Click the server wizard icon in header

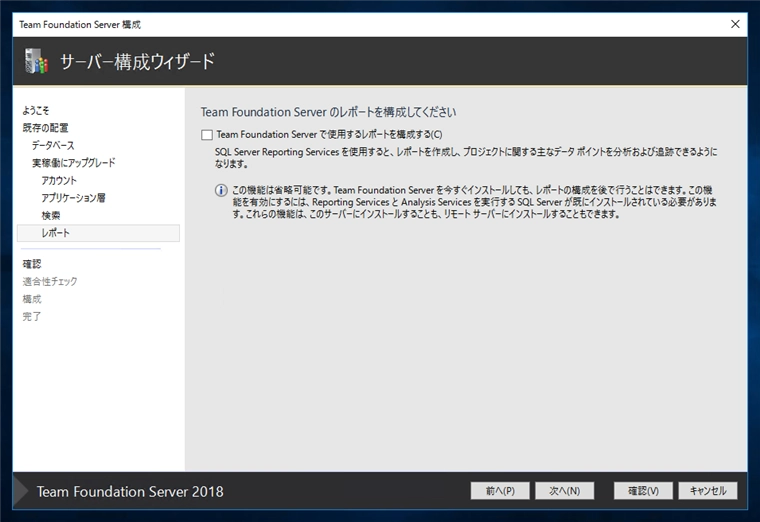36,61
